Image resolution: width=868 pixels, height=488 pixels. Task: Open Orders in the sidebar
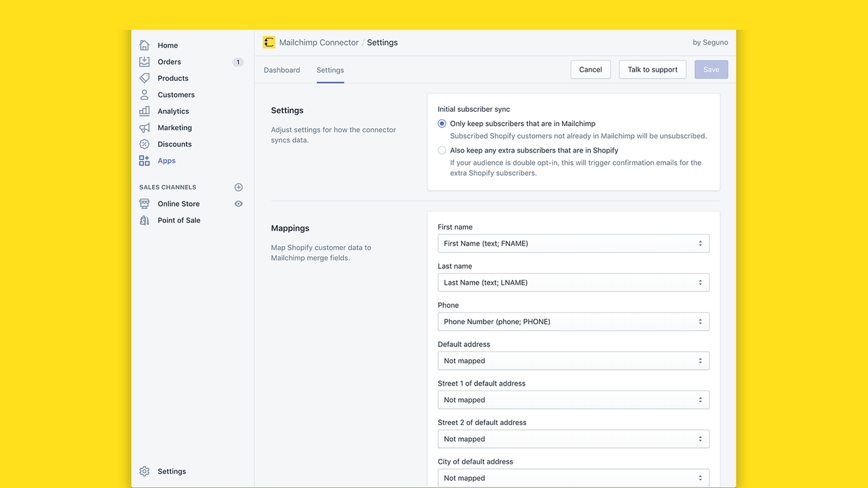170,62
